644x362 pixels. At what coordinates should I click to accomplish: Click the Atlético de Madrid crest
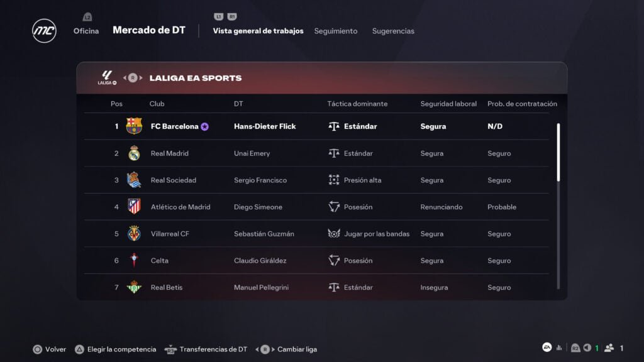[134, 206]
